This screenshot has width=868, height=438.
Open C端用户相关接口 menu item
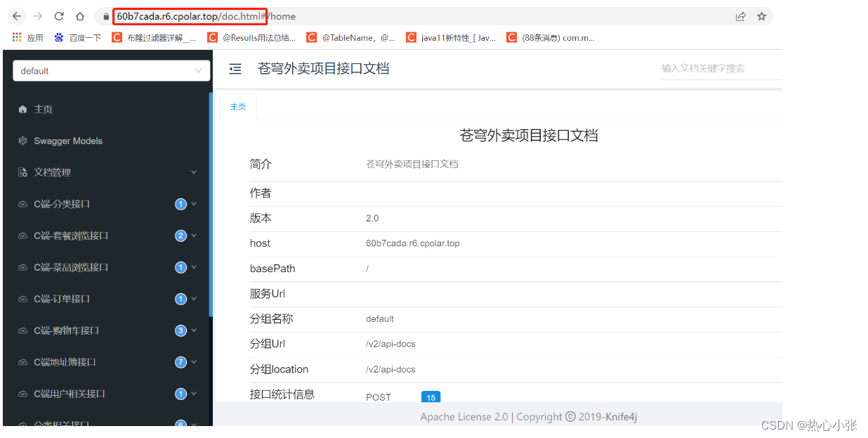(106, 394)
